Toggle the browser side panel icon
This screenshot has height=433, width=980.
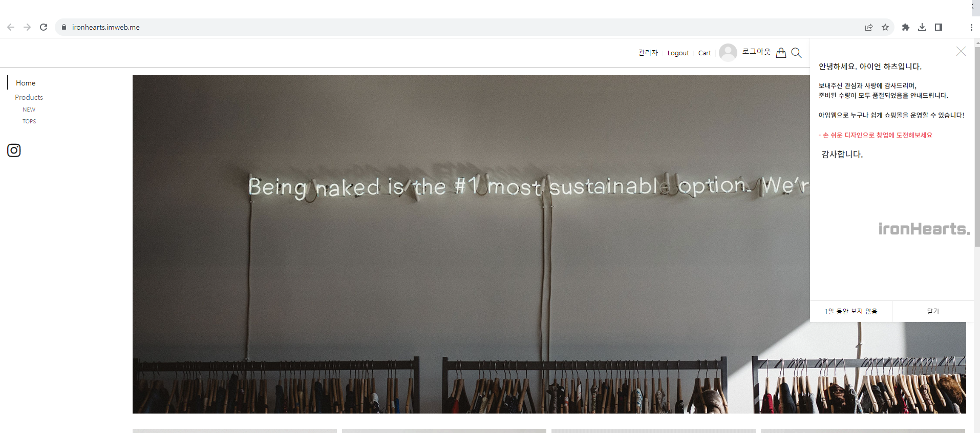point(939,27)
